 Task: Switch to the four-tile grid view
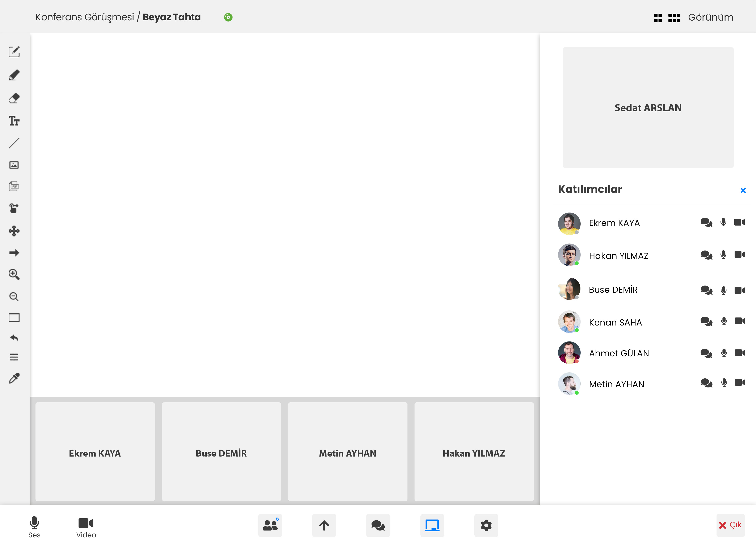click(658, 18)
